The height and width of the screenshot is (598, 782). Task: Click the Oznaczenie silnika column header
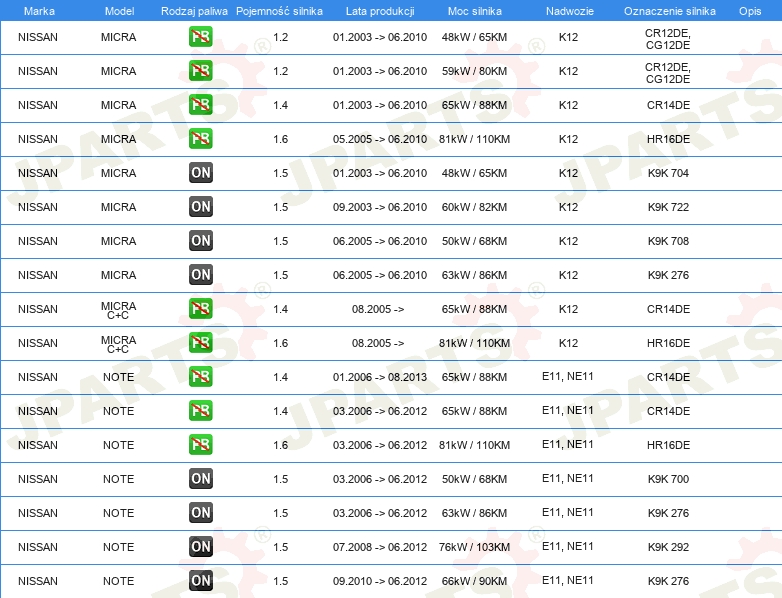[670, 11]
